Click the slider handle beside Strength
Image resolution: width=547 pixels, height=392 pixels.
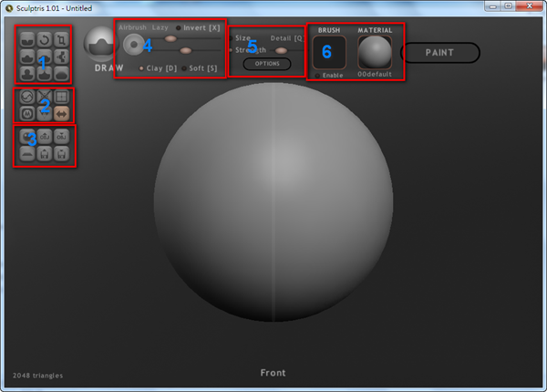pyautogui.click(x=281, y=51)
